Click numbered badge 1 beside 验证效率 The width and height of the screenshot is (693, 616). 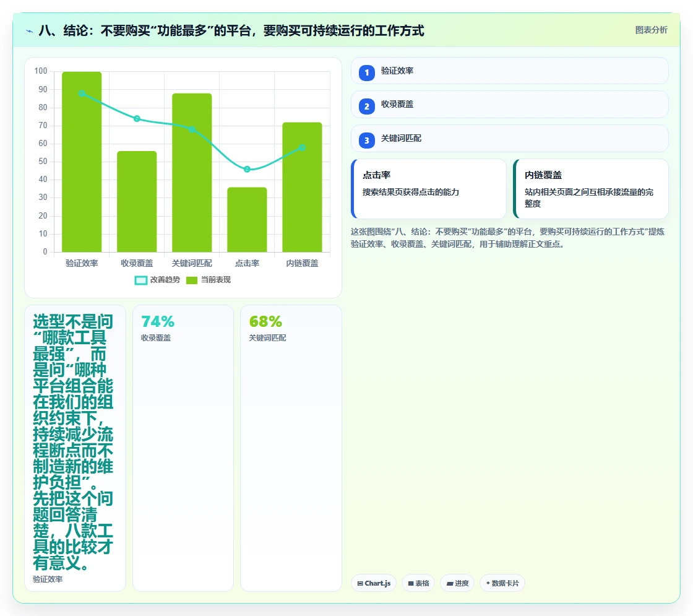coord(366,72)
